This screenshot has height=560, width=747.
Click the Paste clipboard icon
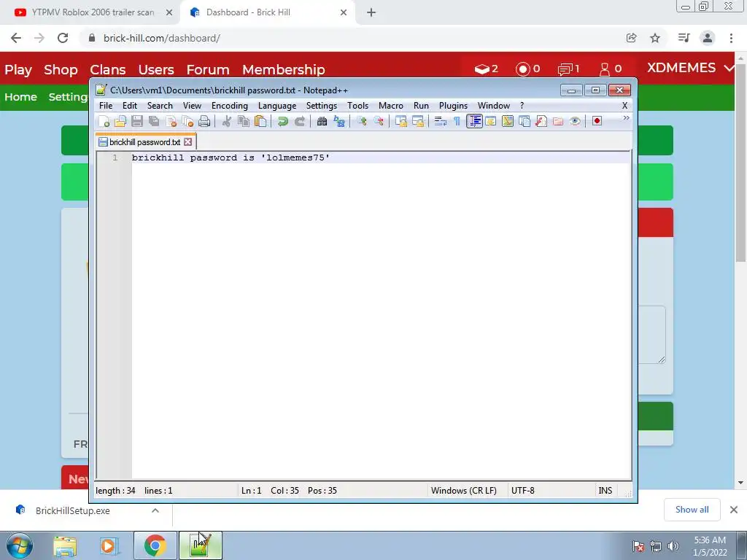click(260, 122)
